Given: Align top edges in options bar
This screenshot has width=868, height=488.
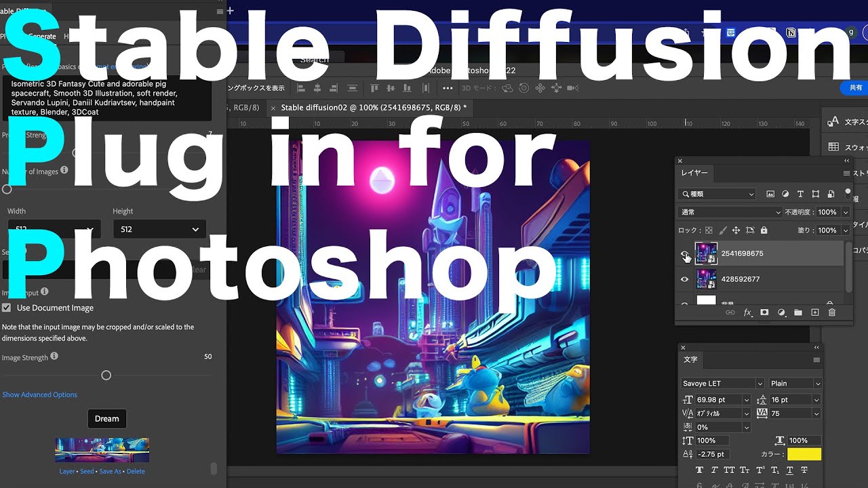Looking at the screenshot, I should [374, 88].
